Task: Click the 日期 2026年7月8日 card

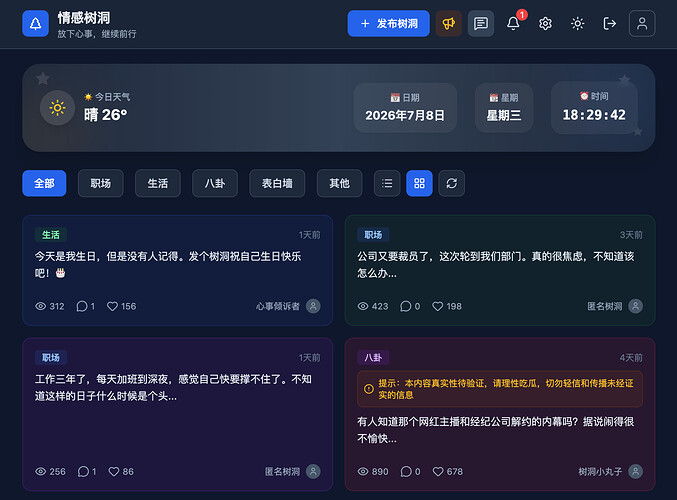Action: 405,108
